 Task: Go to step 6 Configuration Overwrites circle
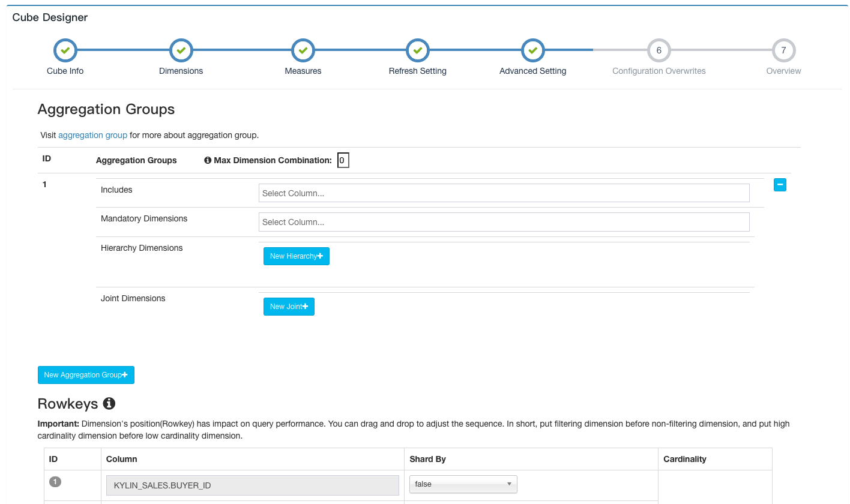(x=659, y=50)
